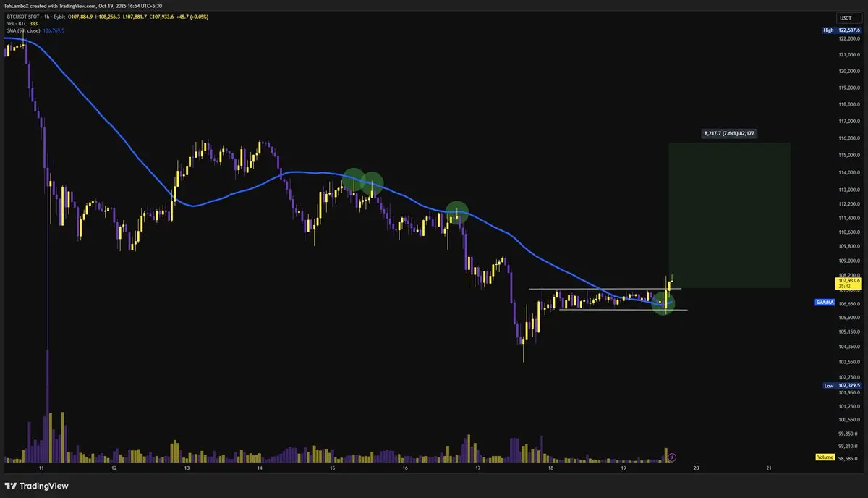Click date 13 on the time axis
The width and height of the screenshot is (868, 498).
click(x=187, y=468)
